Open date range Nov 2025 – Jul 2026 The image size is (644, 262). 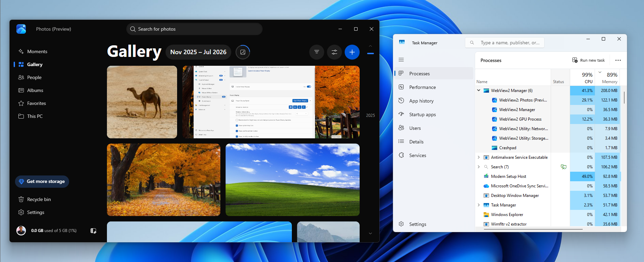click(198, 52)
